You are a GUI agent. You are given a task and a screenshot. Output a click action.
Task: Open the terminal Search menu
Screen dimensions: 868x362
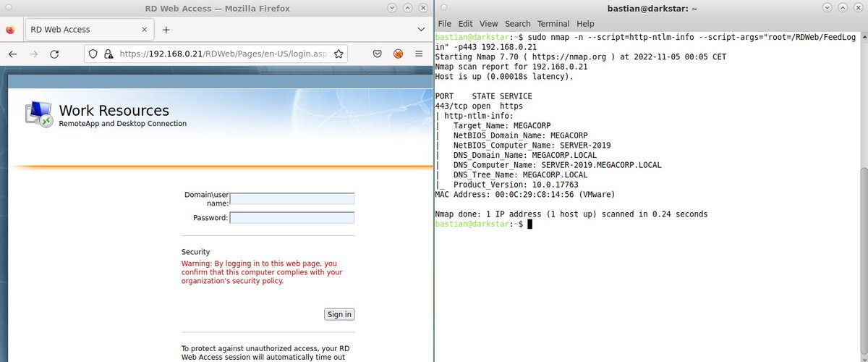tap(518, 24)
